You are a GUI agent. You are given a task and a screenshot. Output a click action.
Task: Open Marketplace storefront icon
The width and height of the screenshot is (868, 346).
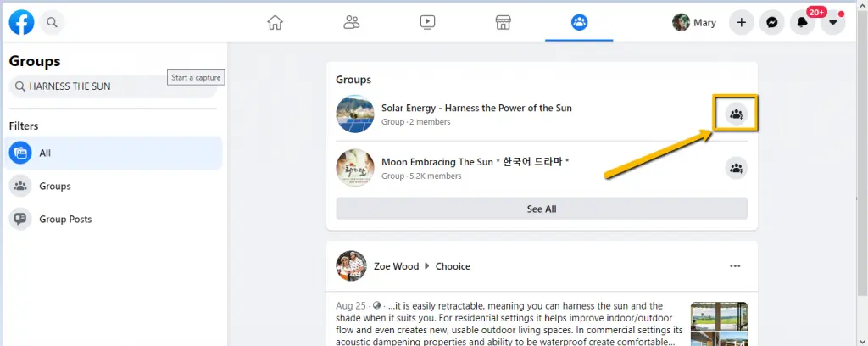(x=503, y=22)
